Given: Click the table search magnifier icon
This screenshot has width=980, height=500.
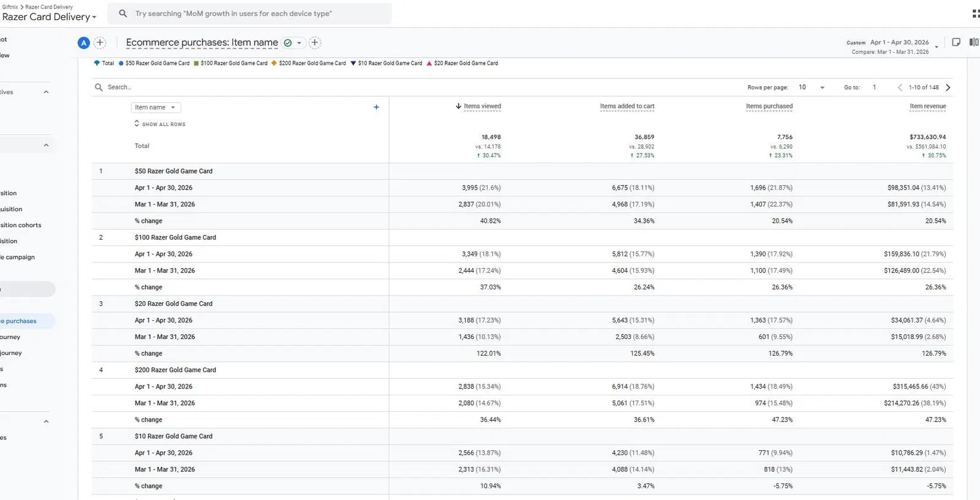Looking at the screenshot, I should (99, 88).
